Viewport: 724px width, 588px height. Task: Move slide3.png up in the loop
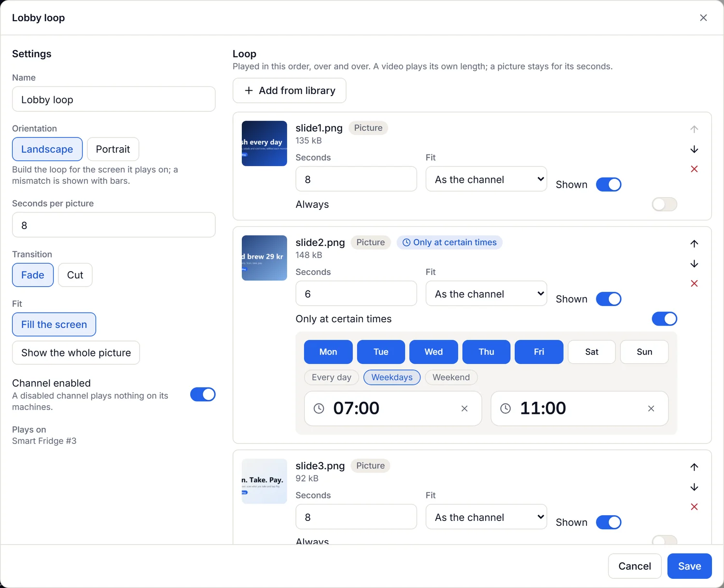pos(694,467)
